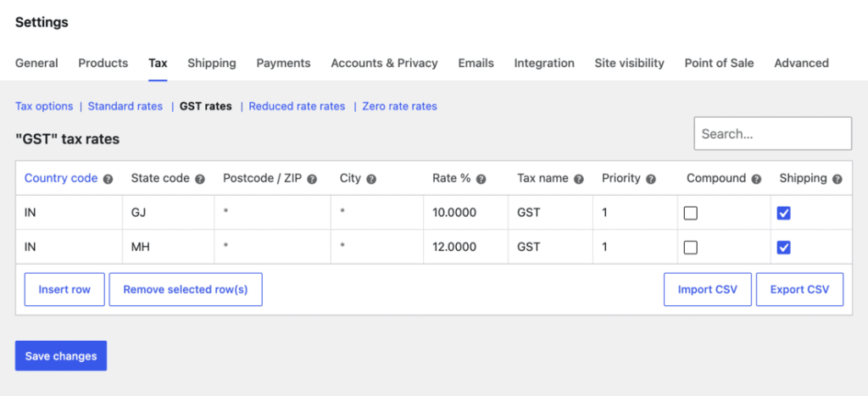The width and height of the screenshot is (868, 396).
Task: Switch to the Emails tab
Action: coord(476,63)
